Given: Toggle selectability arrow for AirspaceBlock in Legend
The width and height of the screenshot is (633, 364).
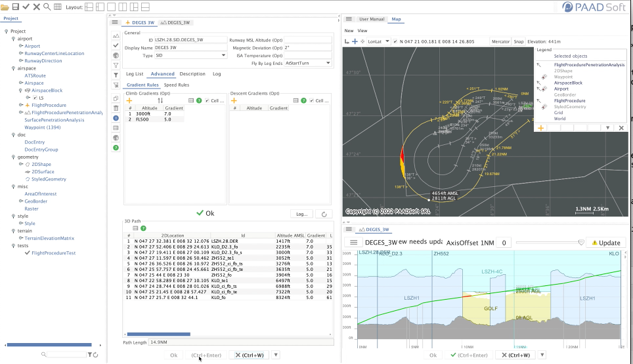Looking at the screenshot, I should [538, 83].
